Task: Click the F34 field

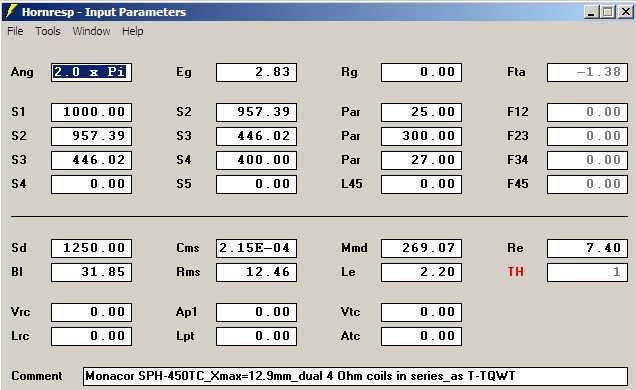Action: pyautogui.click(x=587, y=160)
